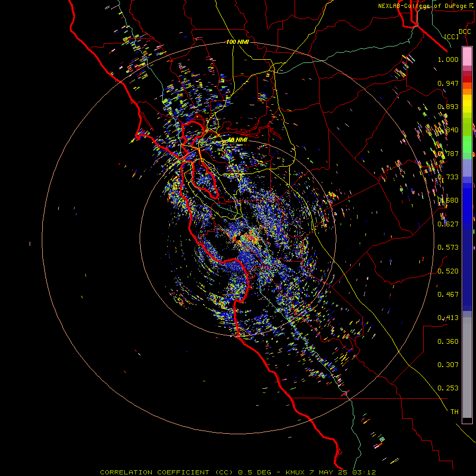Click the pink swatch beside 1.000

tap(467, 57)
